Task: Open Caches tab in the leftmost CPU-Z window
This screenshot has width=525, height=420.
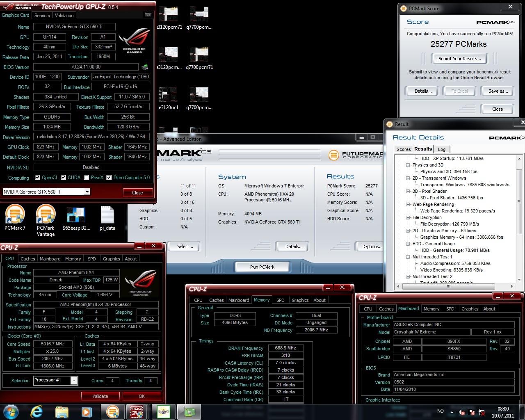Action: tap(27, 259)
